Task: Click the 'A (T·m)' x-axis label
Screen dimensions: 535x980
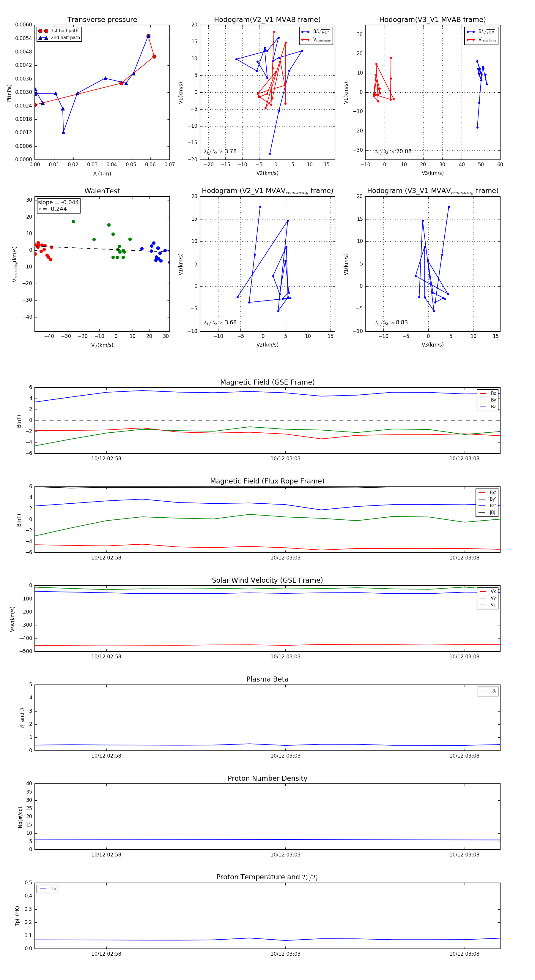Action: coord(102,173)
